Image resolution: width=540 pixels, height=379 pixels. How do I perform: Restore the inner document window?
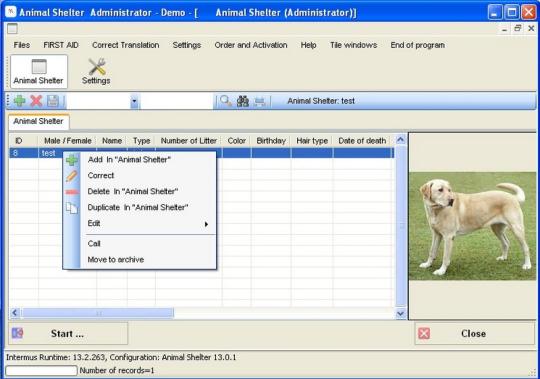(518, 29)
